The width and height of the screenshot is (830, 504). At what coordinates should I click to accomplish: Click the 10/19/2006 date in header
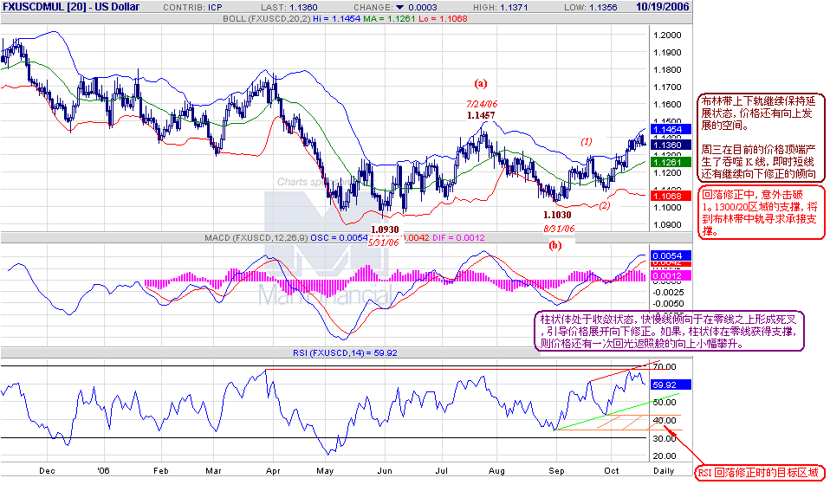coord(662,7)
